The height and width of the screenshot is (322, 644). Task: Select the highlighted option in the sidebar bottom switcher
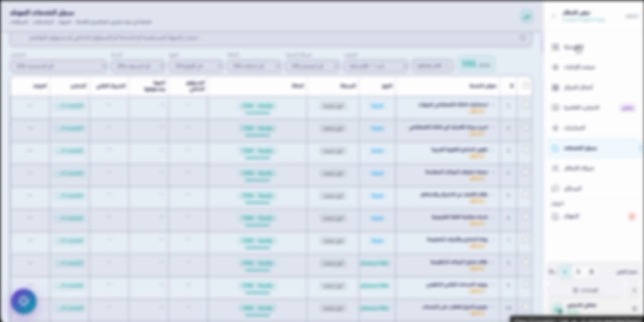pos(565,272)
